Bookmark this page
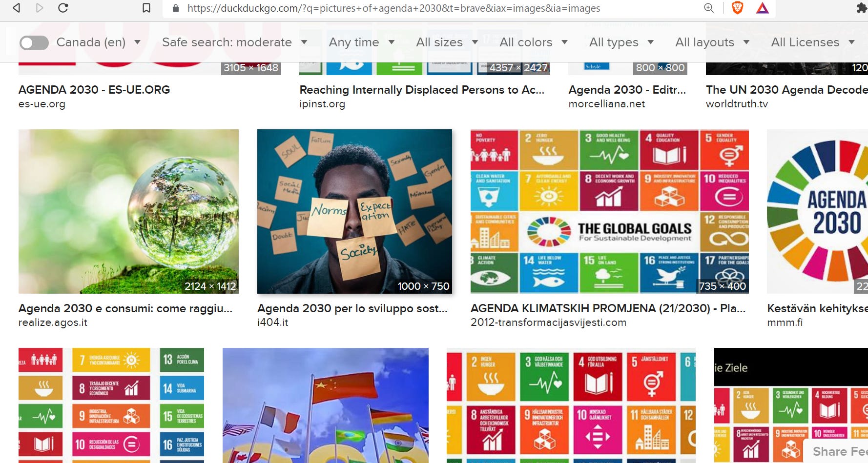This screenshot has width=868, height=463. [x=146, y=8]
